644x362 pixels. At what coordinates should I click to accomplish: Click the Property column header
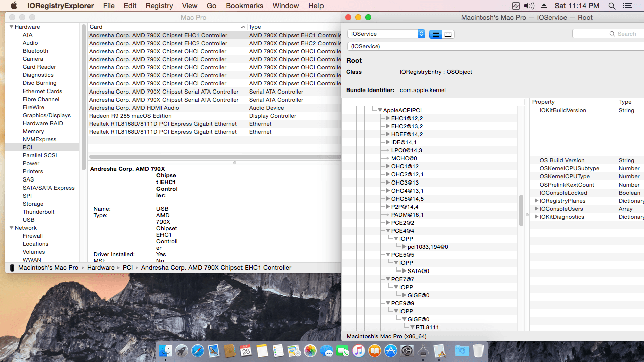point(574,102)
